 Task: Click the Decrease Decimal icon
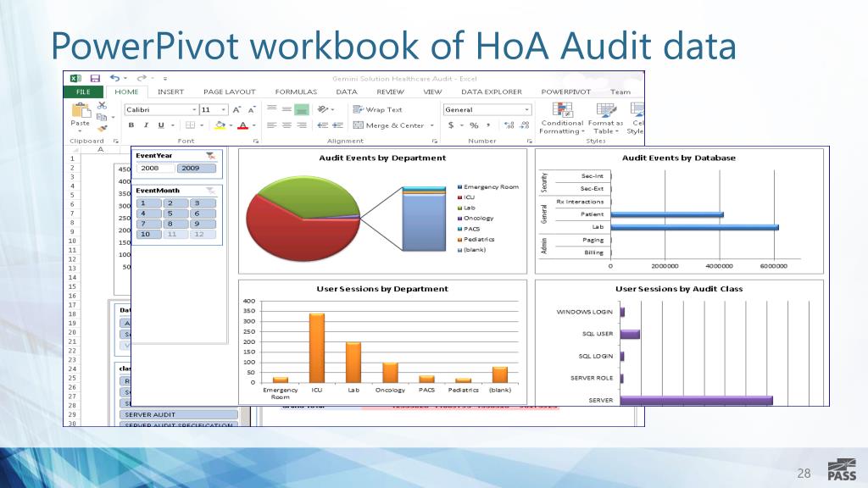tap(525, 125)
